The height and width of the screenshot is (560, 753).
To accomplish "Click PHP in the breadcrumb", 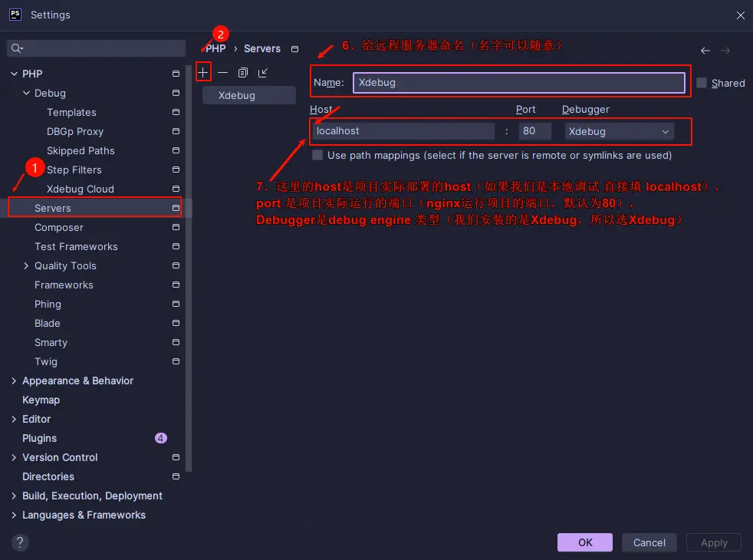I will coord(215,48).
